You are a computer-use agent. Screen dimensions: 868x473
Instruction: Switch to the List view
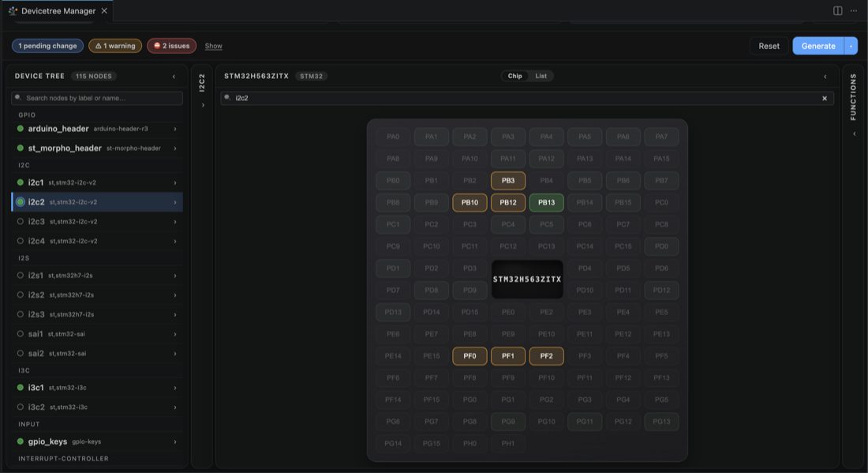tap(541, 76)
